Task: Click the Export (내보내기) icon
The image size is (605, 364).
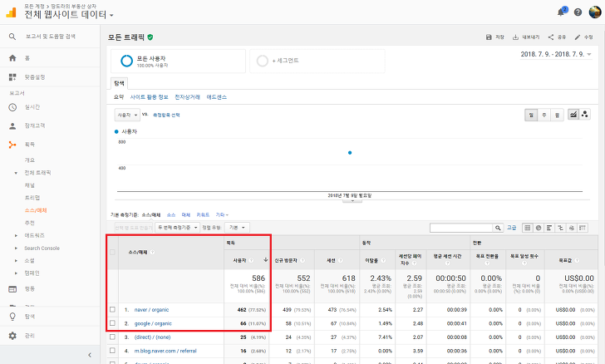Action: (515, 37)
